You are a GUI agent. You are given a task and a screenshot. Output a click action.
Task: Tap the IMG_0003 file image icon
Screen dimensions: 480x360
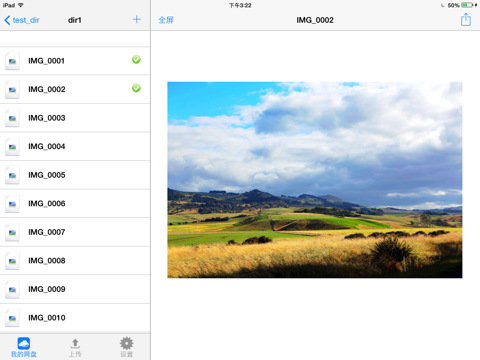[x=12, y=118]
